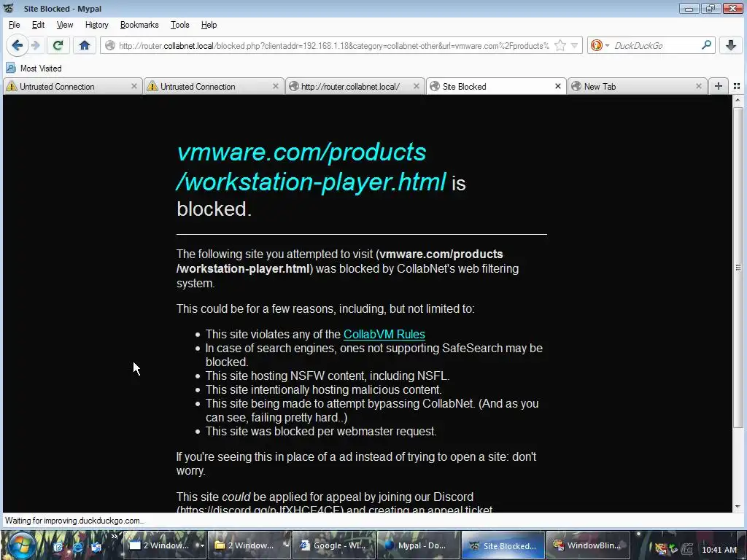The width and height of the screenshot is (747, 560).
Task: Click the search magnifier icon
Action: click(706, 45)
